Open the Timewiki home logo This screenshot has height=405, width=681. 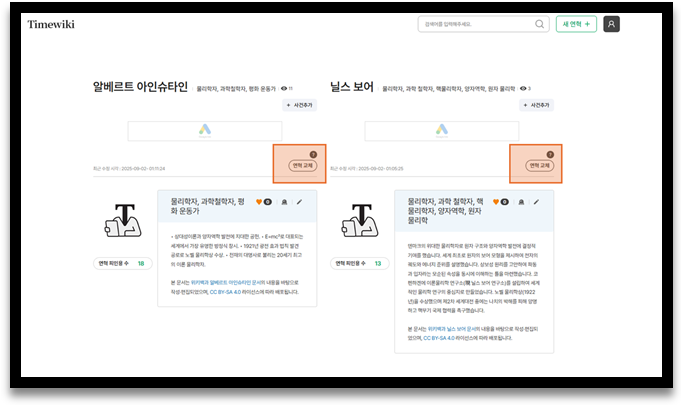pyautogui.click(x=51, y=24)
